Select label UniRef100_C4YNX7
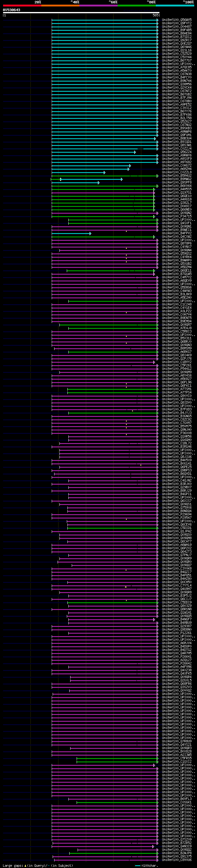The image size is (197, 868). pos(177,247)
